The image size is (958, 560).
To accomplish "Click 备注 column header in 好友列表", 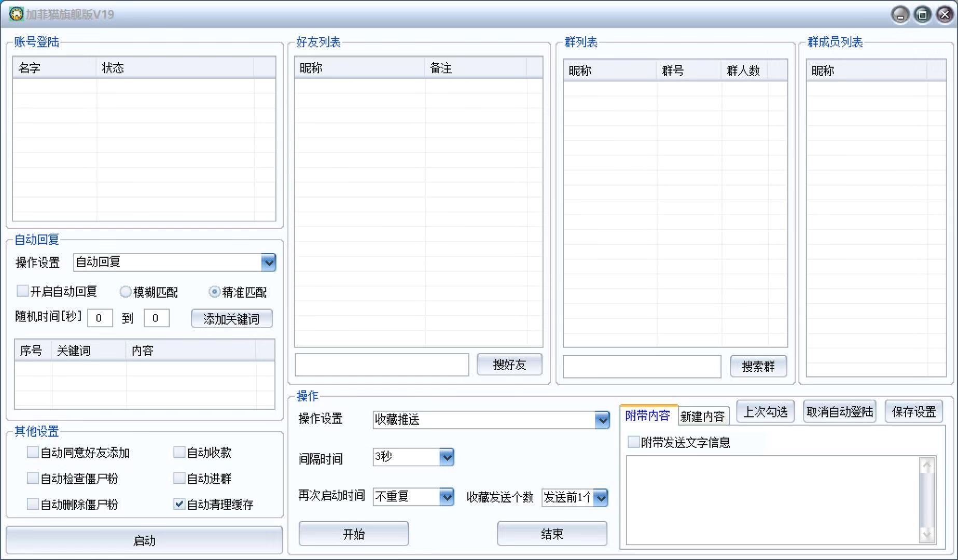I will click(x=476, y=68).
